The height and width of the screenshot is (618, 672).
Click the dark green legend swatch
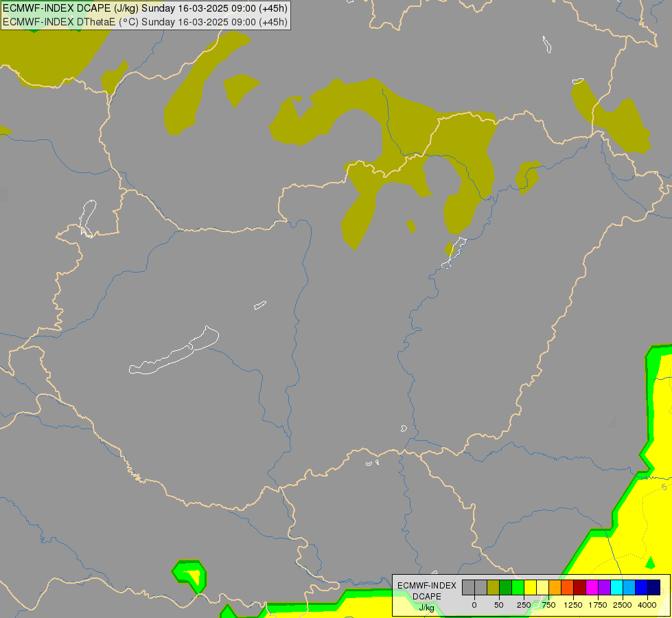[505, 587]
